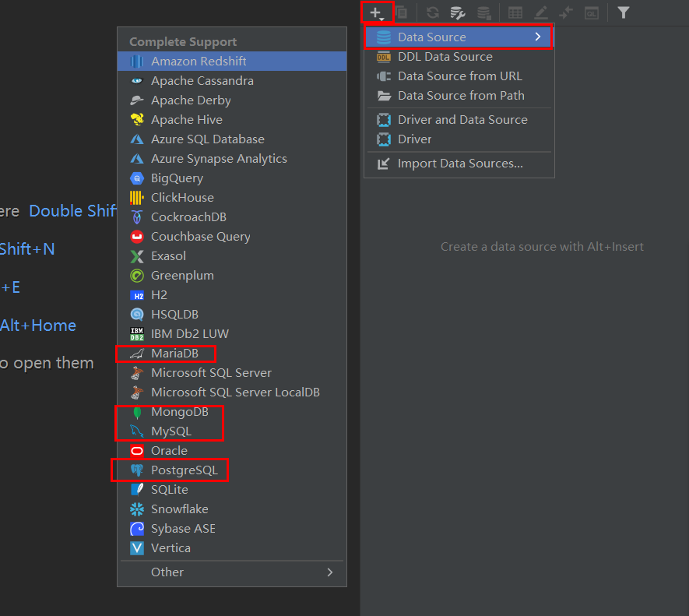Image resolution: width=689 pixels, height=616 pixels.
Task: Choose DDL Data Source menu item
Action: (459, 57)
